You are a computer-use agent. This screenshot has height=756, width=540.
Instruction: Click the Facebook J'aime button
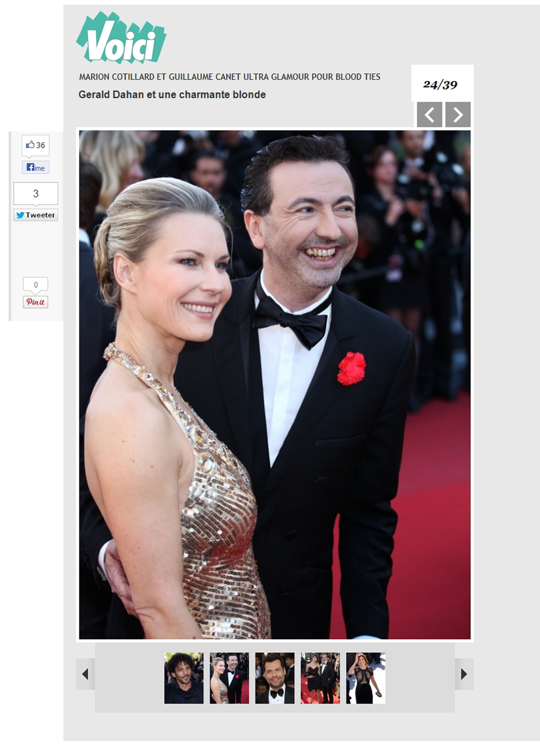(36, 168)
